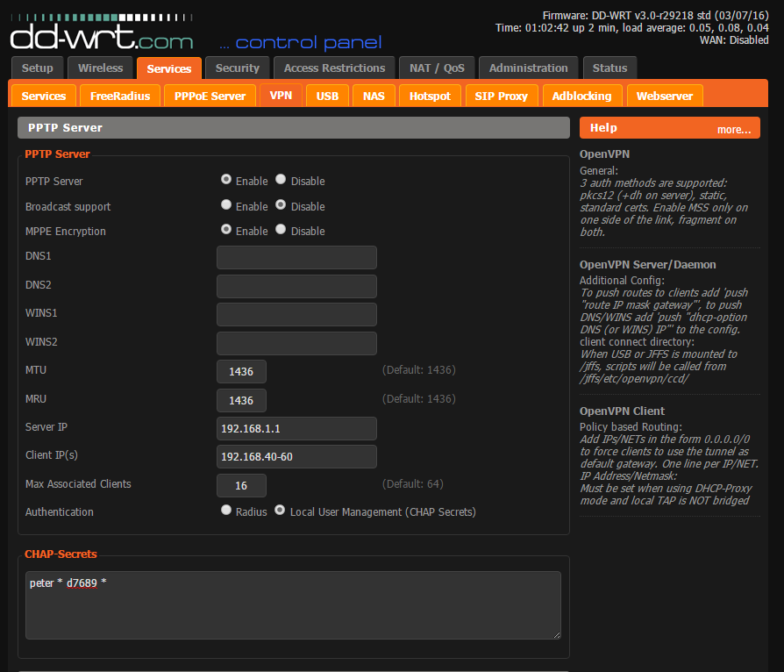Screen dimensions: 784x672
Task: Focus the WINS2 text field
Action: [296, 343]
